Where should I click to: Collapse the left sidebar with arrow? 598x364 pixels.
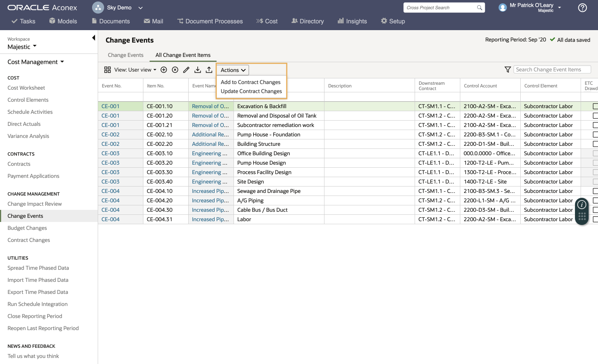94,38
